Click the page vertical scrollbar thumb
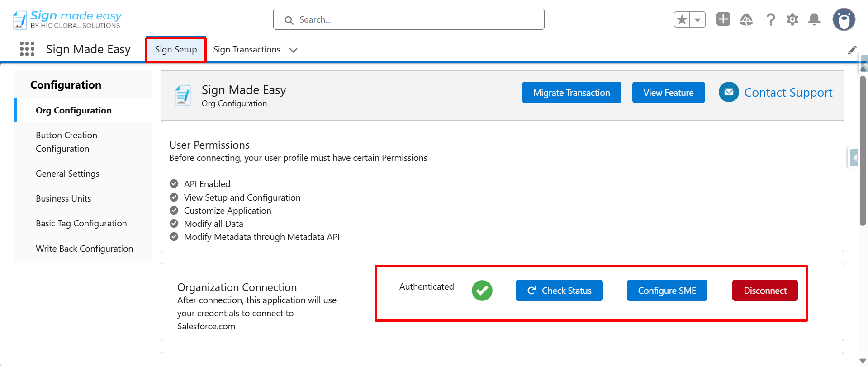Screen dimensions: 868x366 [x=863, y=150]
